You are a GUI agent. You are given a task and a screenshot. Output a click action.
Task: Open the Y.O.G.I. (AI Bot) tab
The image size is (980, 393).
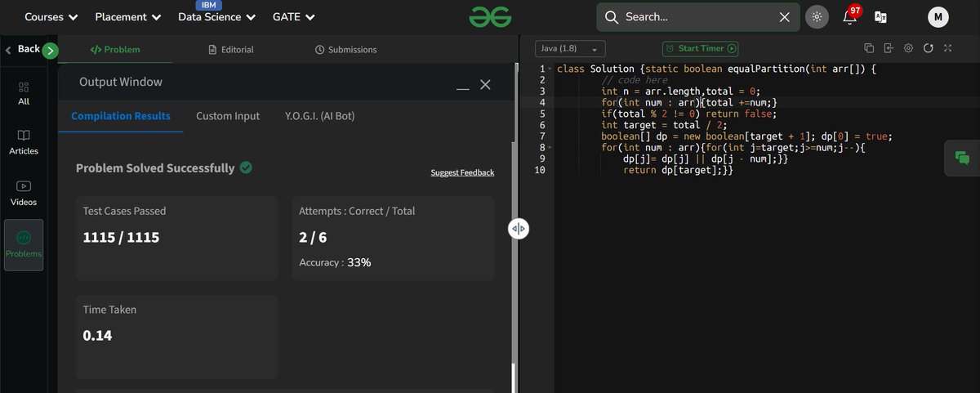pos(320,116)
